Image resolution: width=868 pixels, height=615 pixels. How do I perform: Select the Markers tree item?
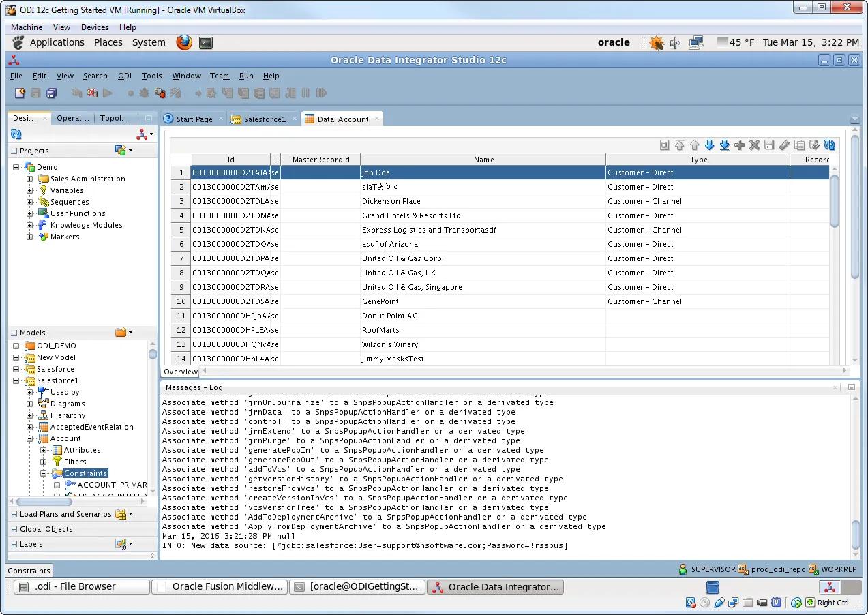pyautogui.click(x=65, y=237)
